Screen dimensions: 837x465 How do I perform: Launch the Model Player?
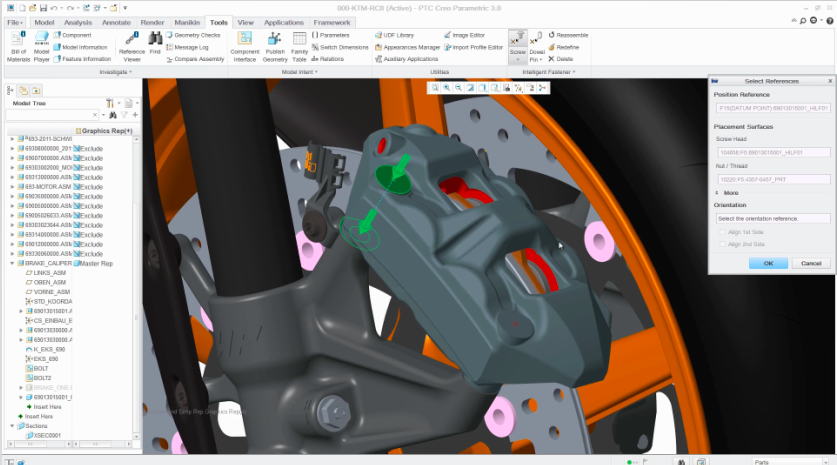(42, 46)
